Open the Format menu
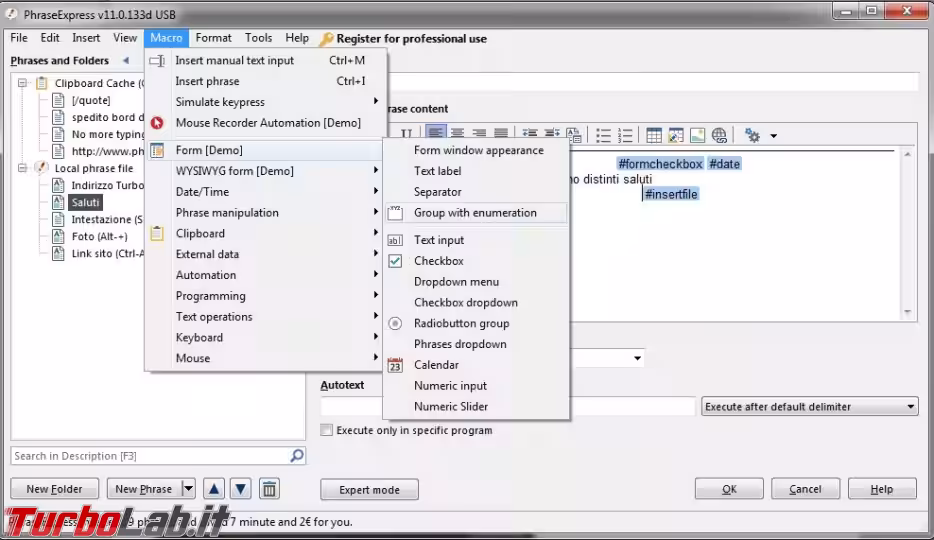The width and height of the screenshot is (934, 540). click(213, 38)
